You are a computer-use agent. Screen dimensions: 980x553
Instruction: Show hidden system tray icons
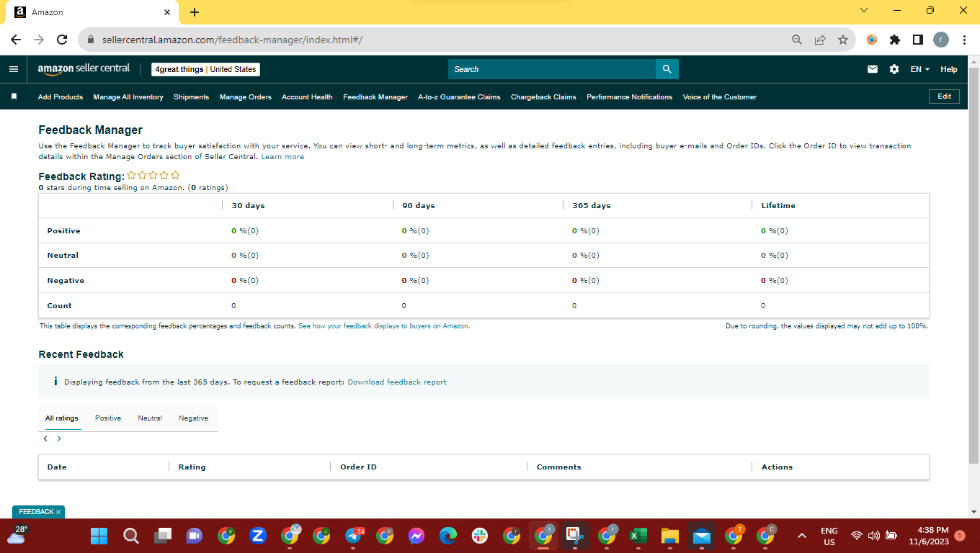coord(801,536)
